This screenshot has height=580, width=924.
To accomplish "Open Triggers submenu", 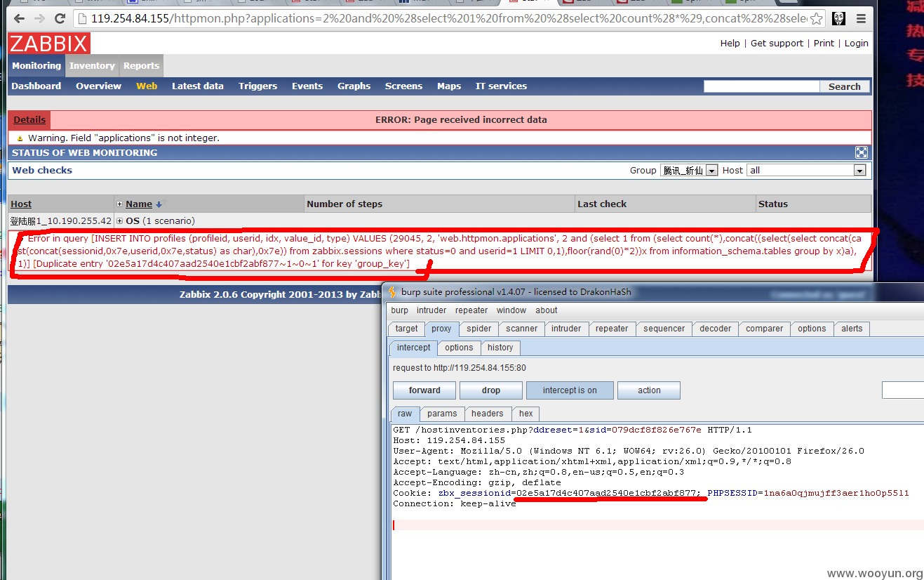I will tap(257, 86).
